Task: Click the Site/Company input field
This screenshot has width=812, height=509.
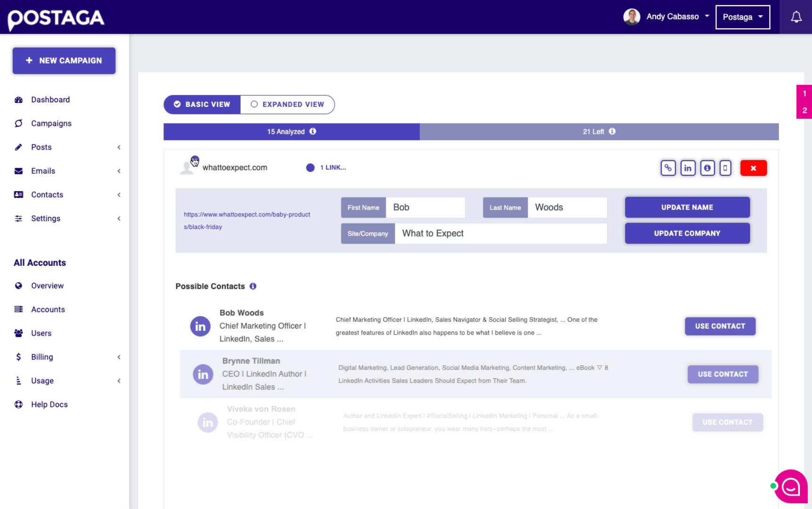Action: coord(500,234)
